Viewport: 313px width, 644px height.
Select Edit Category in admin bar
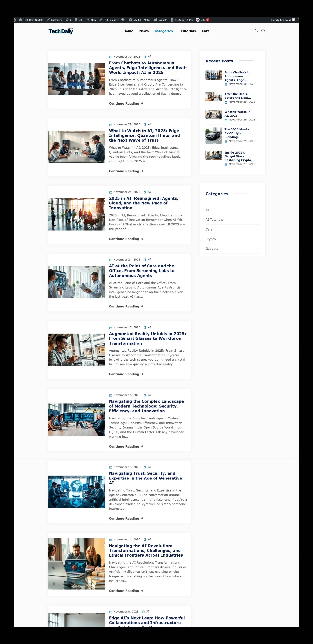coord(109,20)
